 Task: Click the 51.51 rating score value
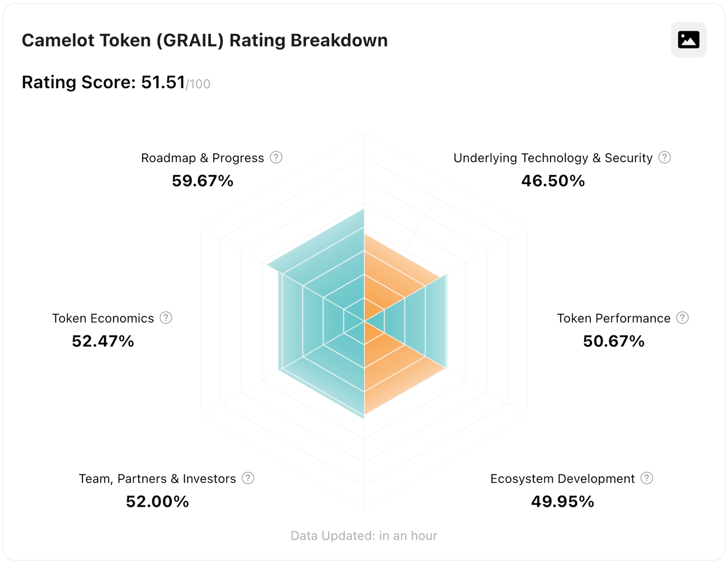tap(162, 82)
